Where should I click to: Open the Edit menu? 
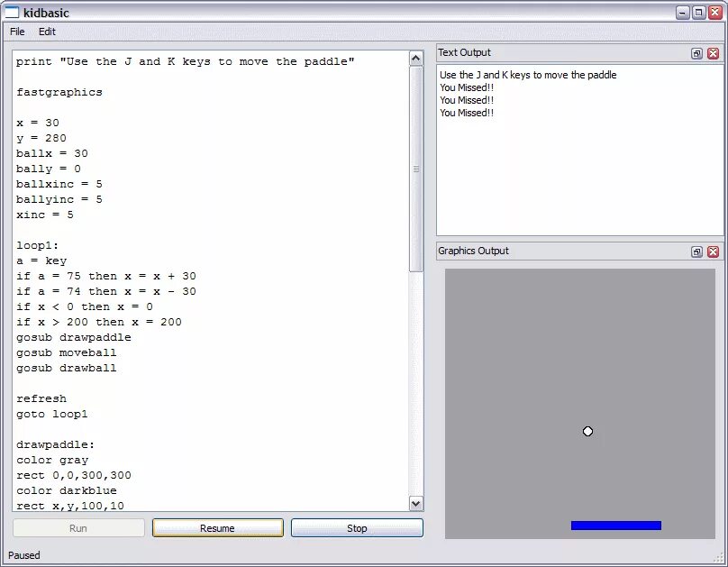47,32
